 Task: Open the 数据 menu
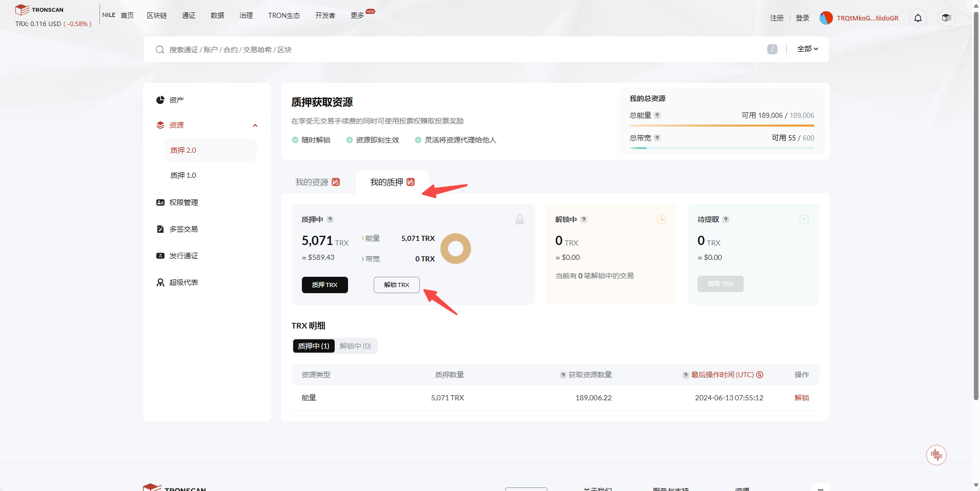[217, 15]
